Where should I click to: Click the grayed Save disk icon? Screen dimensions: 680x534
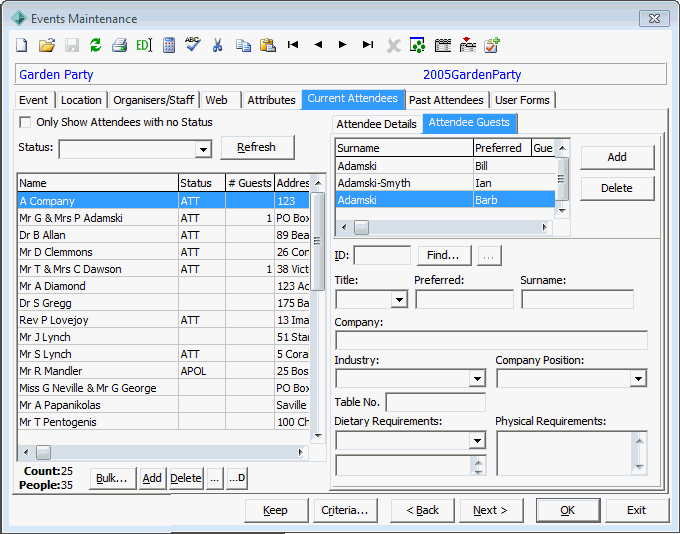(x=72, y=45)
